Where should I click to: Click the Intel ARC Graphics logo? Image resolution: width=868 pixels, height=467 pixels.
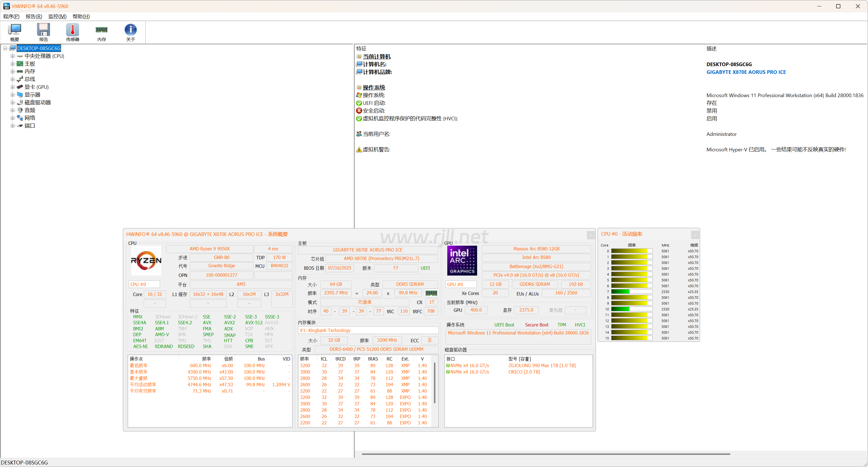462,261
